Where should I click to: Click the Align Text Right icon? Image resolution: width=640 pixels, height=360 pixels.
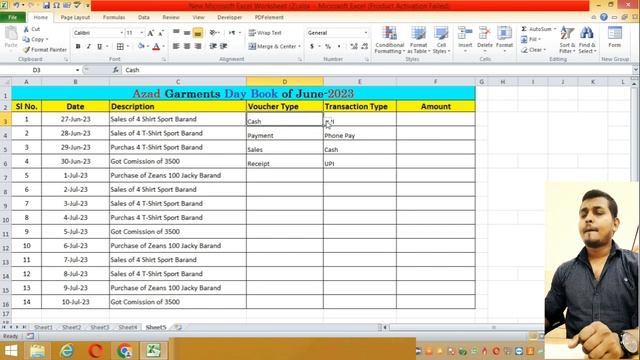tap(198, 46)
